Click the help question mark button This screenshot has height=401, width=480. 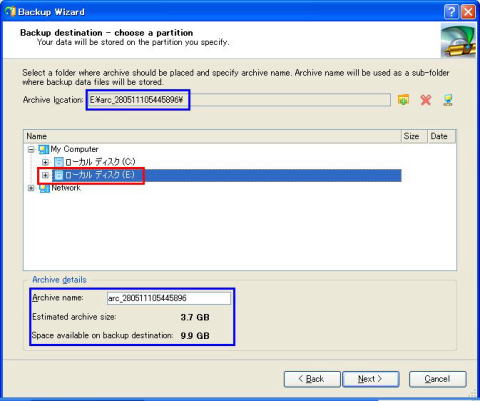tap(451, 12)
